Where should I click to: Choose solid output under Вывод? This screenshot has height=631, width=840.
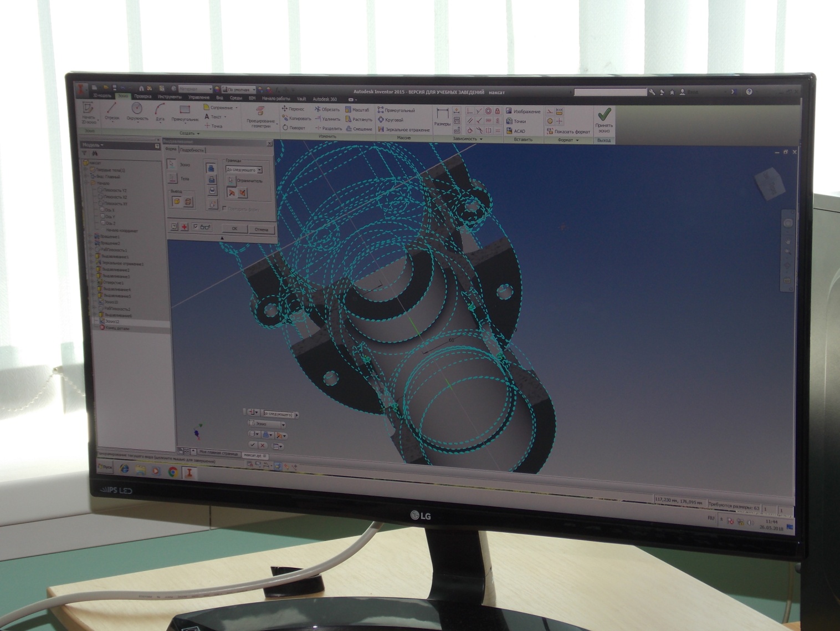[x=177, y=201]
